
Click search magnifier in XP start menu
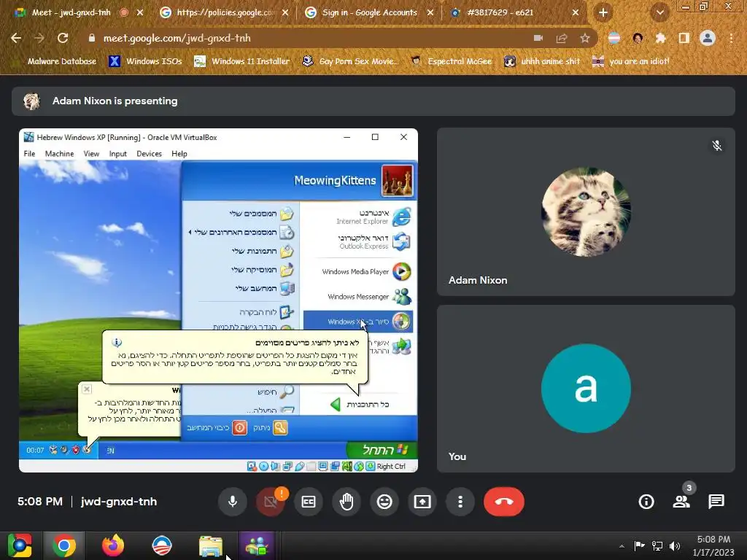(x=286, y=392)
